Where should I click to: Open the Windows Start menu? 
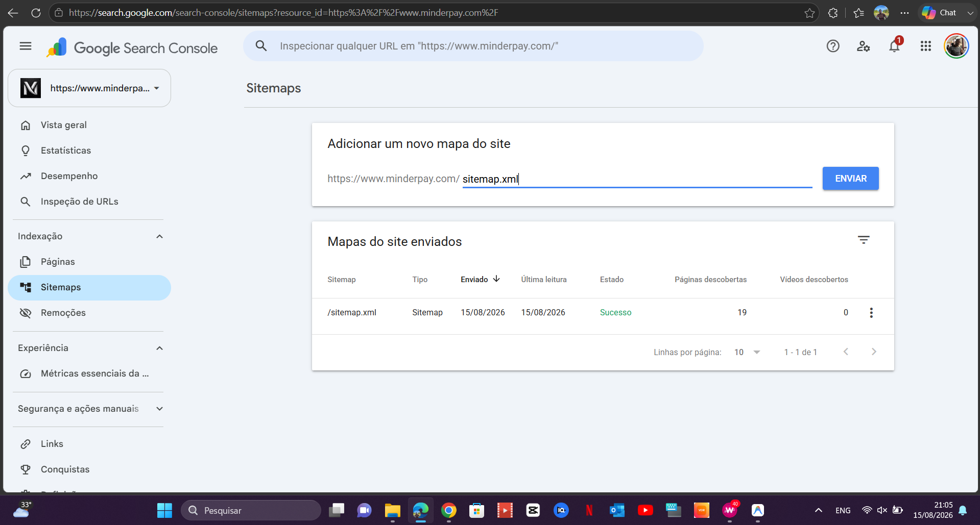(164, 510)
